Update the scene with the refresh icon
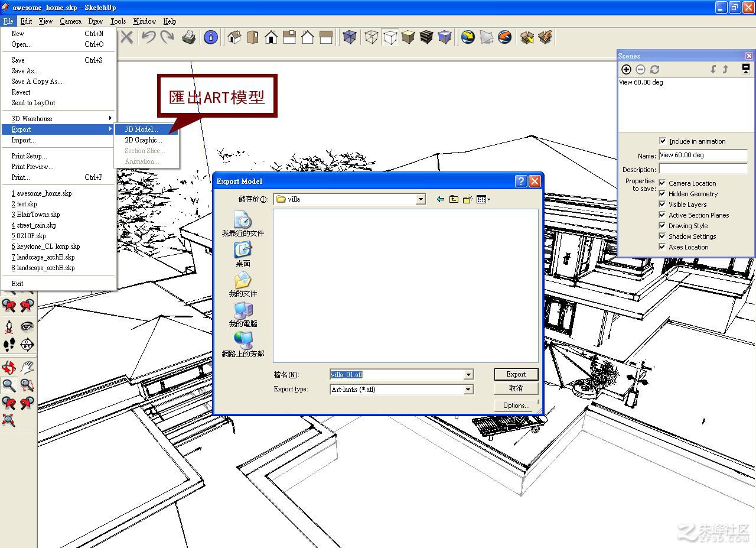The image size is (756, 548). [x=654, y=69]
